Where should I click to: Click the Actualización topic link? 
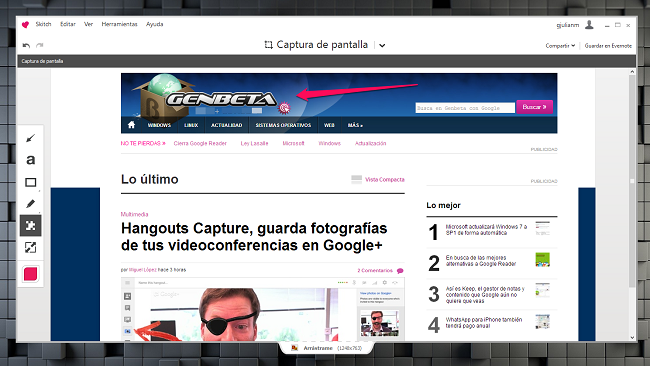[x=371, y=143]
